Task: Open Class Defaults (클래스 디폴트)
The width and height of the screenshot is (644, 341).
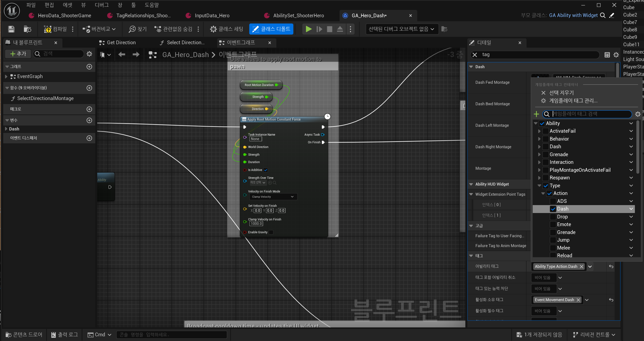Action: point(271,29)
